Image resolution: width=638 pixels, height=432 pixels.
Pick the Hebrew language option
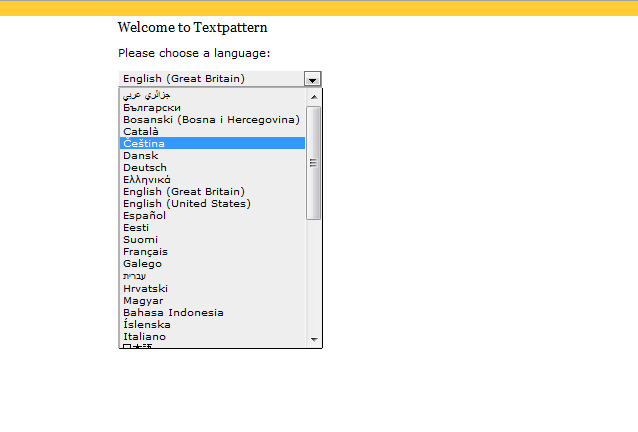(x=213, y=276)
